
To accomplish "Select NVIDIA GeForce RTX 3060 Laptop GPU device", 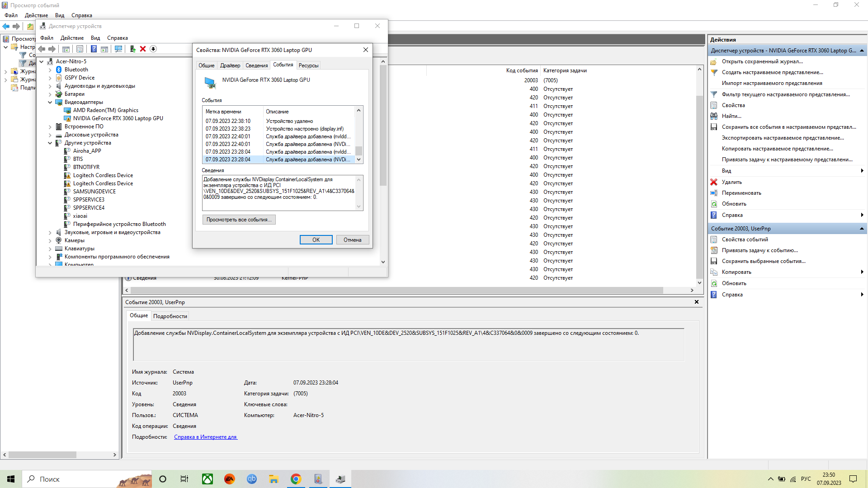I will [x=118, y=118].
